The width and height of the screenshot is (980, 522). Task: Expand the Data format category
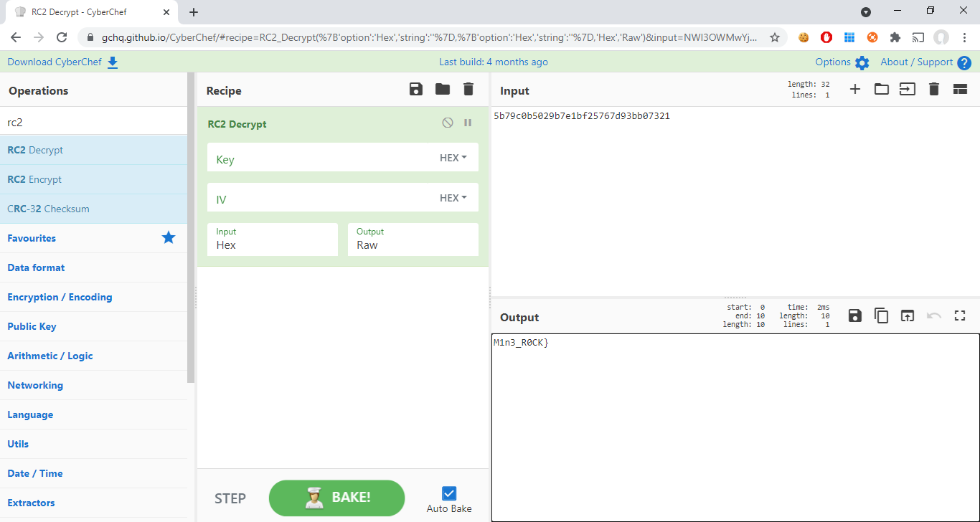[93, 267]
